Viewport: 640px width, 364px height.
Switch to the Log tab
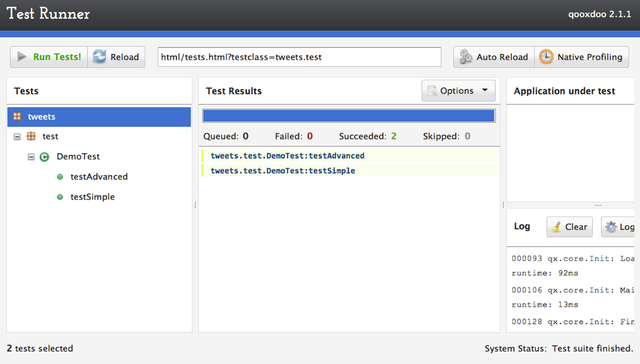click(x=521, y=226)
